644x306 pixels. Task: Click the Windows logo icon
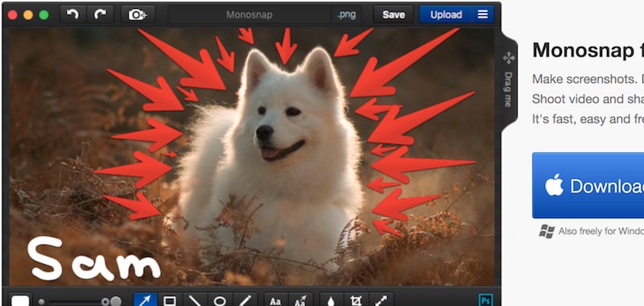point(547,231)
